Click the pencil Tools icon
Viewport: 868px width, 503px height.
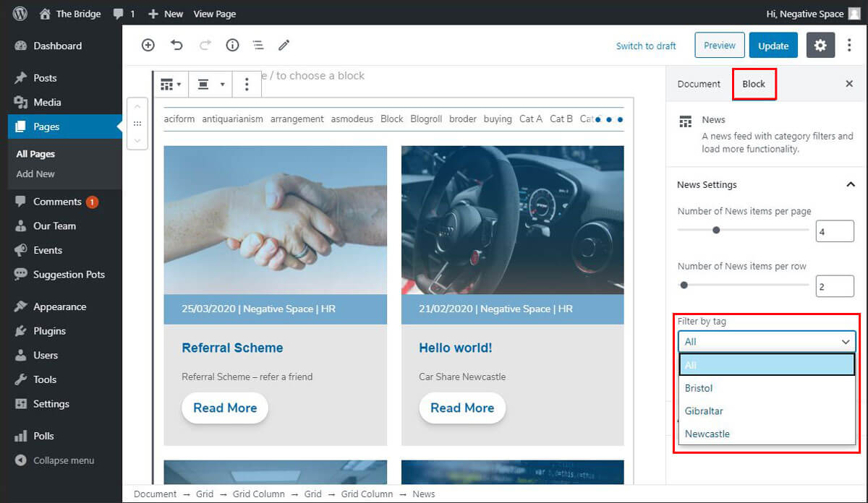click(284, 45)
